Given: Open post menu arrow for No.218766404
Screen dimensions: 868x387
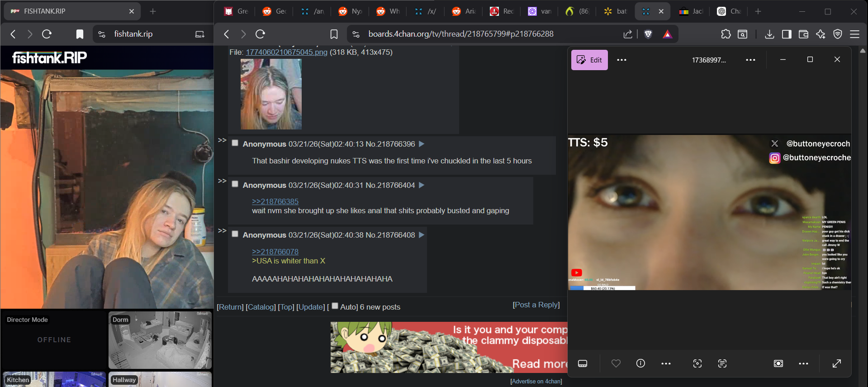Looking at the screenshot, I should click(x=422, y=185).
